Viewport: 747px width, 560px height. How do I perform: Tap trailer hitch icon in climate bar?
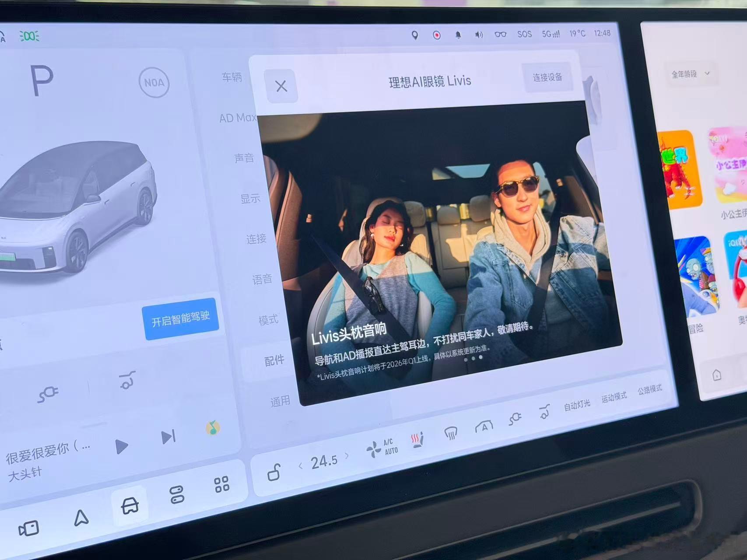[544, 412]
